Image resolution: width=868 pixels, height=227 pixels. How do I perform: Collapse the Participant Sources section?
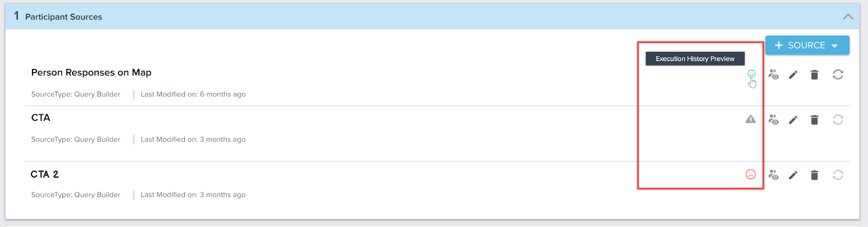pos(848,17)
